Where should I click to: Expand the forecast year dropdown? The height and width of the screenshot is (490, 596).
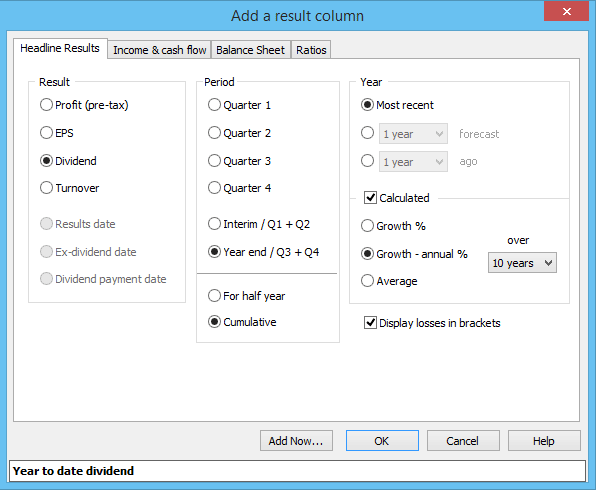pos(413,134)
